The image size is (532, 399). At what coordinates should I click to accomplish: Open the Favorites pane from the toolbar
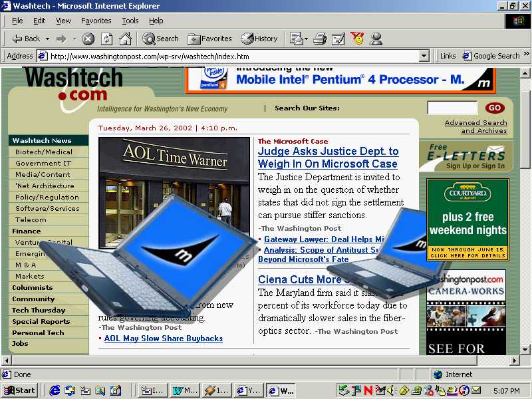[209, 39]
